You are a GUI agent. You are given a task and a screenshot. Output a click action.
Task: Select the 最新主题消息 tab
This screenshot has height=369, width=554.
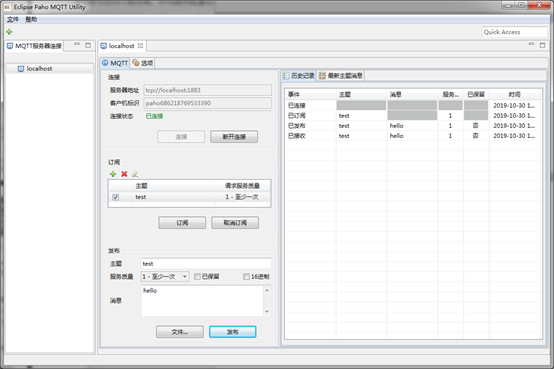(x=341, y=76)
